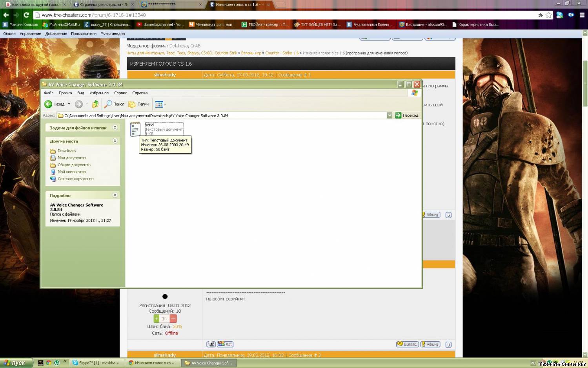Switch to the 'Как сделать другой голос' tab
588x368 pixels.
(x=35, y=5)
